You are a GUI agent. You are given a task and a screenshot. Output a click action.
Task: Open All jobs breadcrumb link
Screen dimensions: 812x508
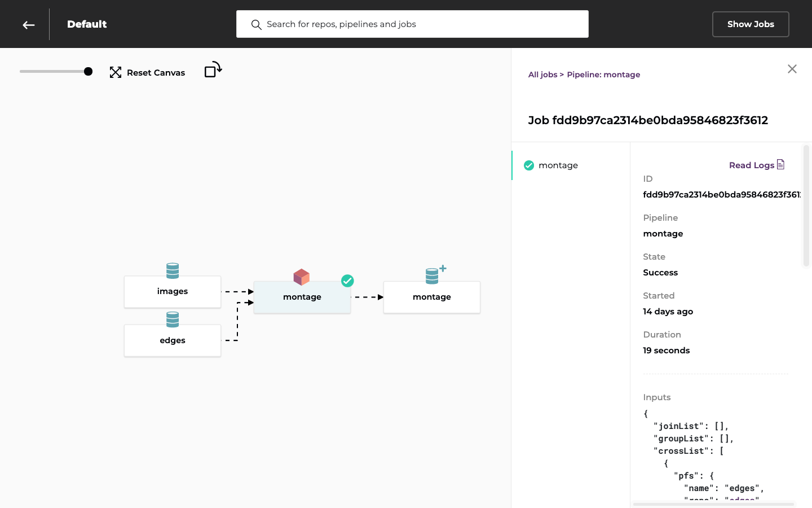542,75
